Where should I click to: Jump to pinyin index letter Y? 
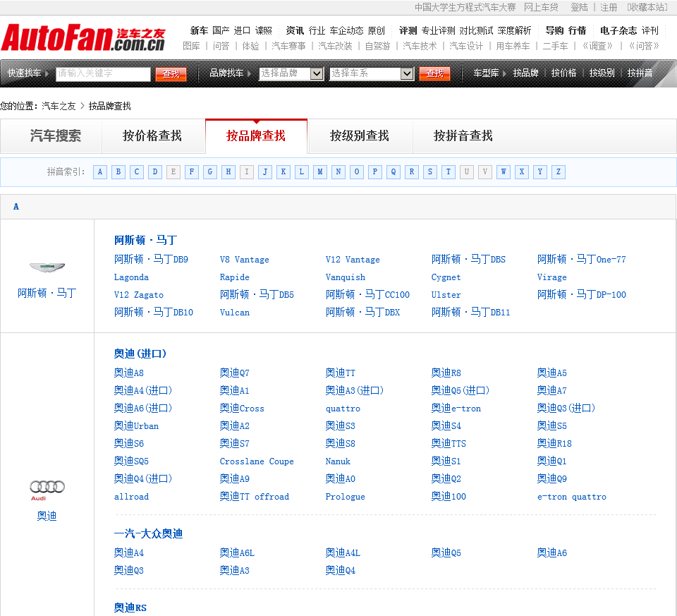[x=540, y=172]
